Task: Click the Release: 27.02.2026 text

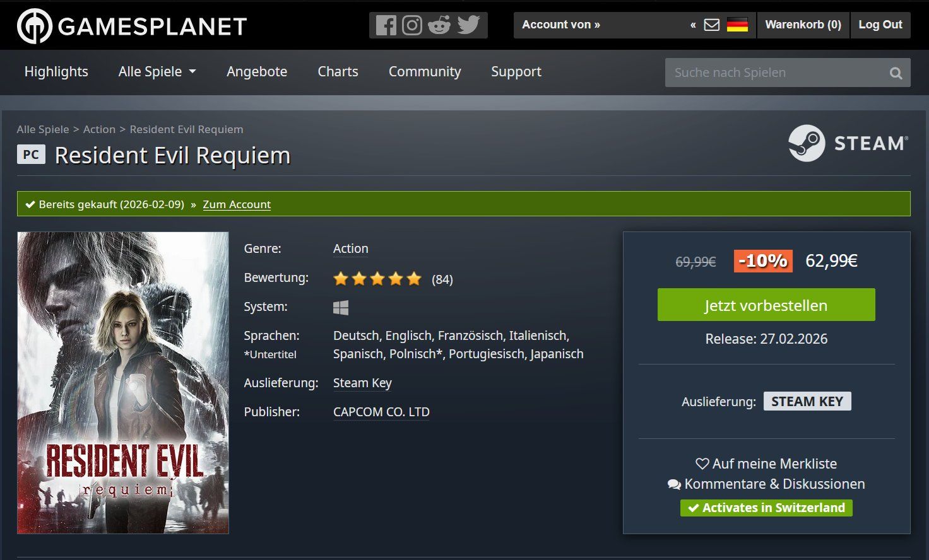Action: (766, 339)
